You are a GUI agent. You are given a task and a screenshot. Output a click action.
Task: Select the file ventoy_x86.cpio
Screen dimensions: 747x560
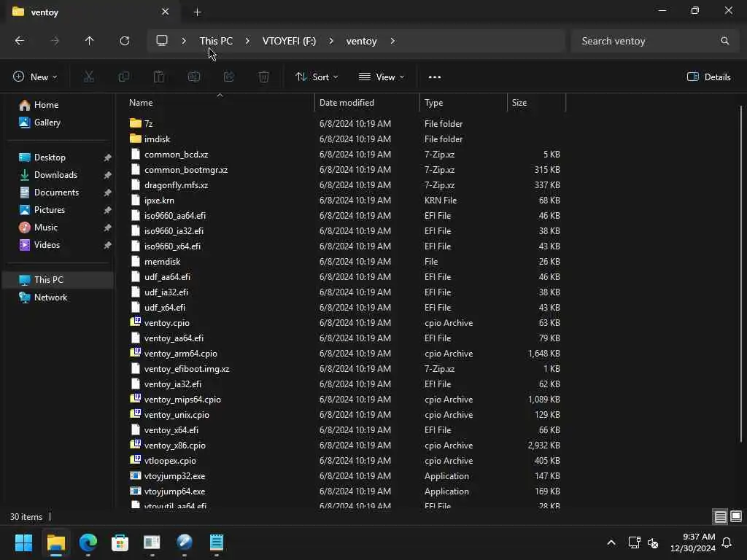[x=175, y=446]
